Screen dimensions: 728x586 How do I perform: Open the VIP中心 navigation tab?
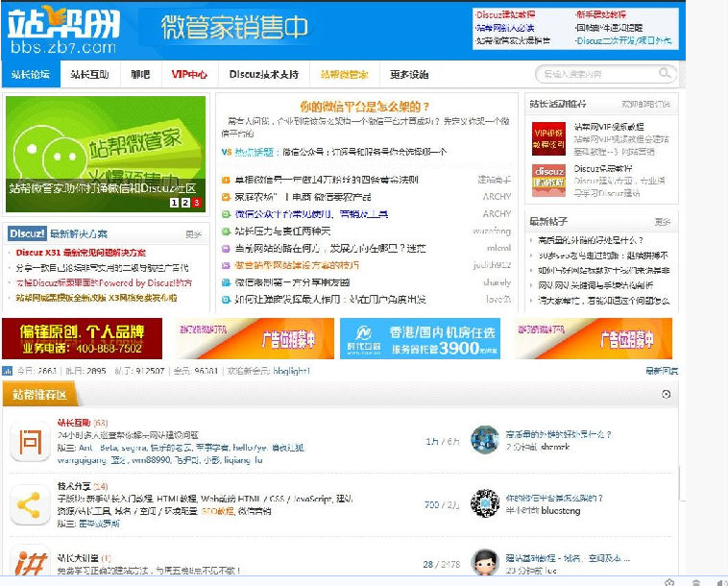pos(189,74)
